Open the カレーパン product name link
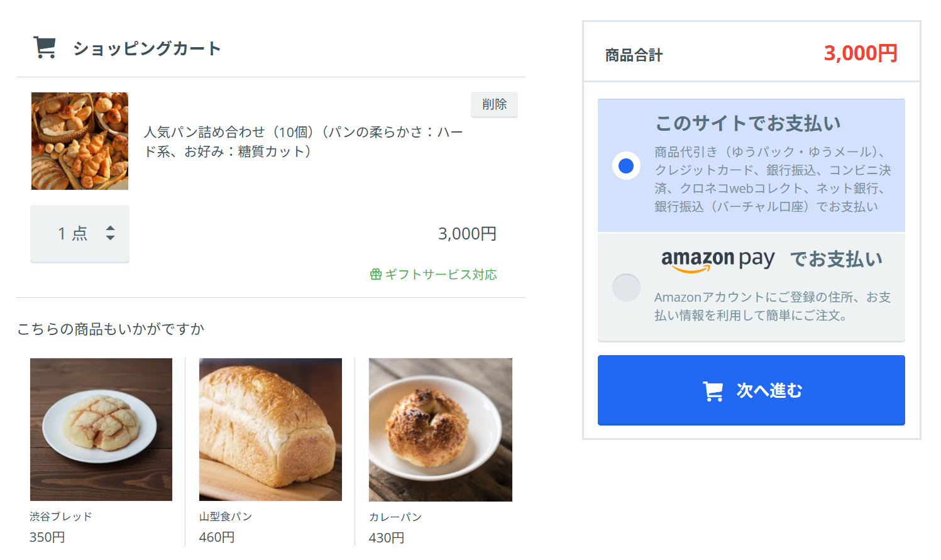 (395, 517)
